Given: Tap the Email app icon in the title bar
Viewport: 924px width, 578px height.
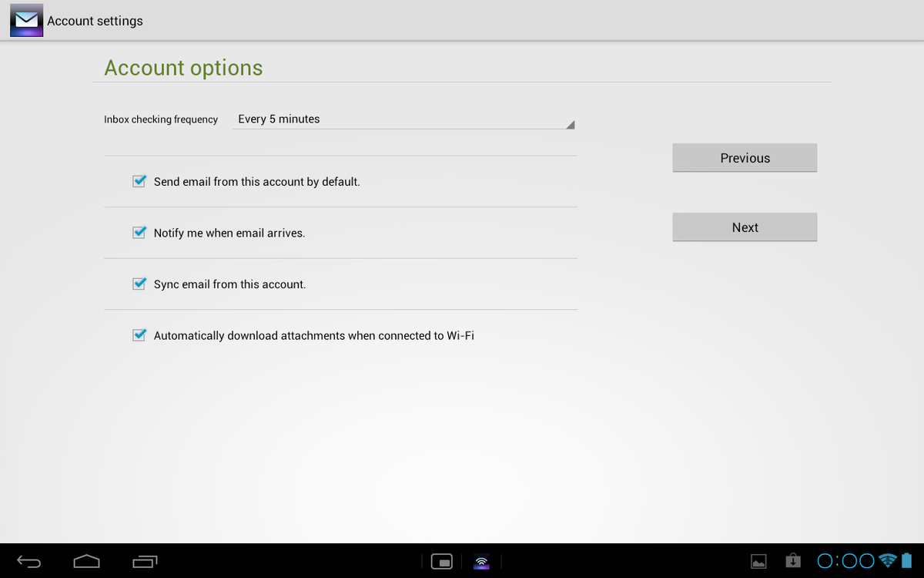Looking at the screenshot, I should (26, 21).
